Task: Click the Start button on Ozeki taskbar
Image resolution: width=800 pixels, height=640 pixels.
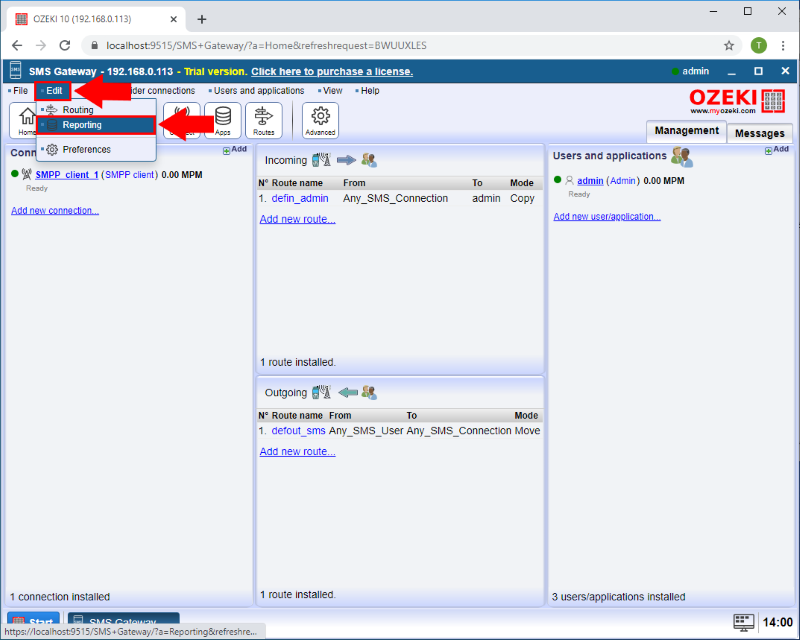Action: click(33, 618)
